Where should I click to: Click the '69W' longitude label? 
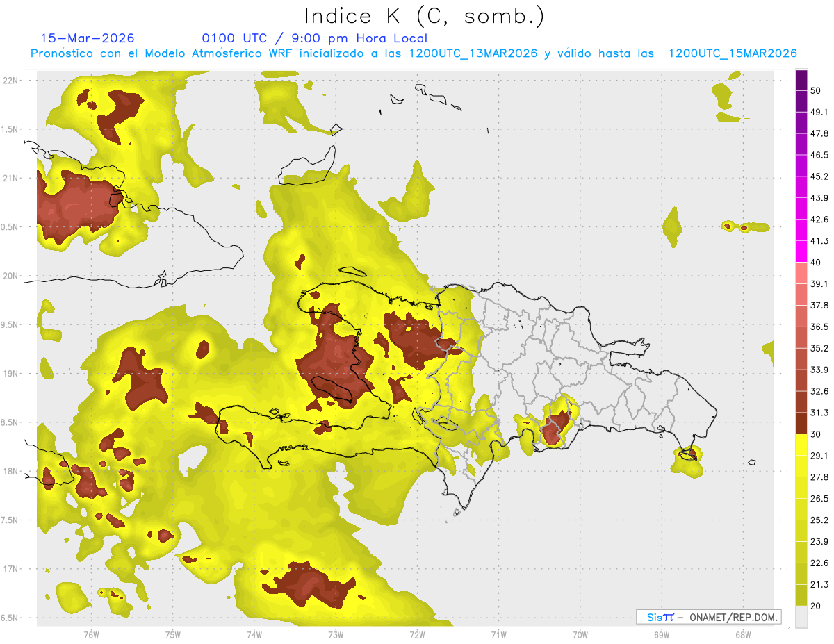(x=662, y=634)
